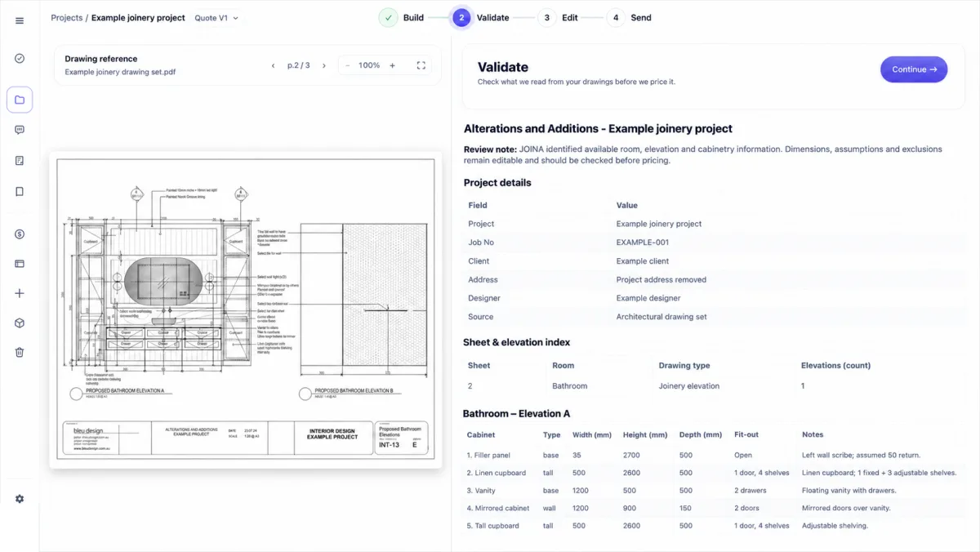980x552 pixels.
Task: Click Room cell Bathroom in sheet index
Action: pos(570,386)
